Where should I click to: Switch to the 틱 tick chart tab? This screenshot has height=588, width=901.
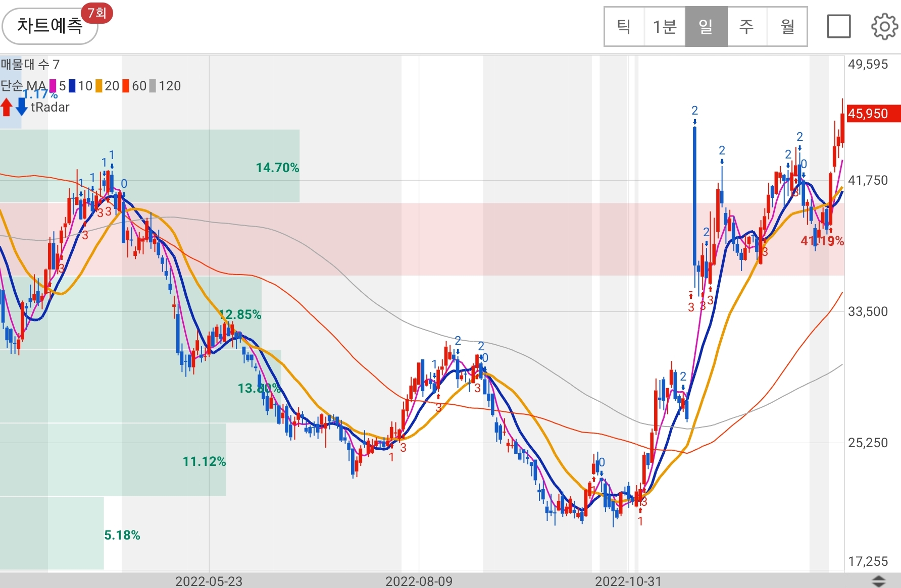pyautogui.click(x=624, y=27)
